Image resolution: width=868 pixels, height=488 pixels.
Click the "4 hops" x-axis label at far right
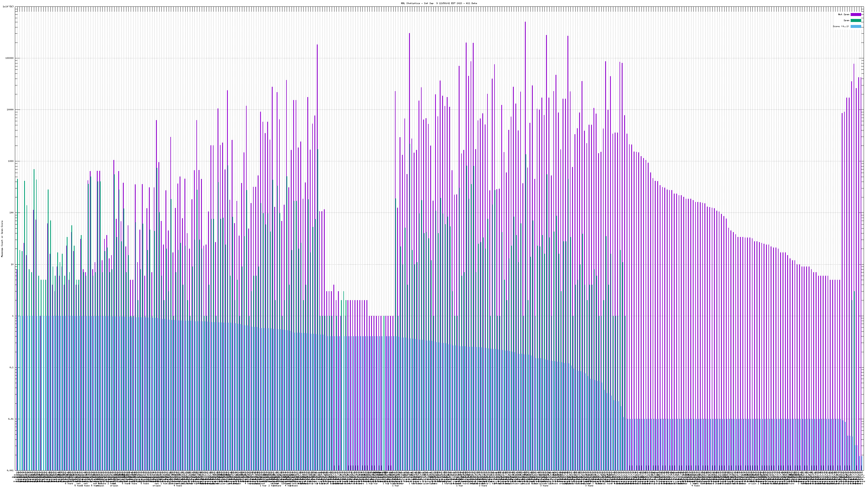[695, 486]
